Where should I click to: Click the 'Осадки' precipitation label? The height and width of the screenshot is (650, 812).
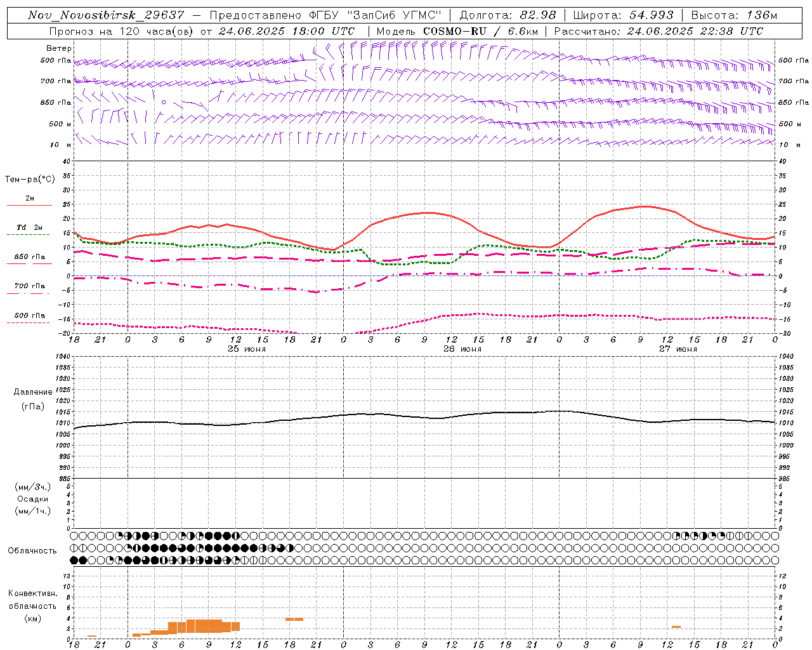click(x=33, y=499)
